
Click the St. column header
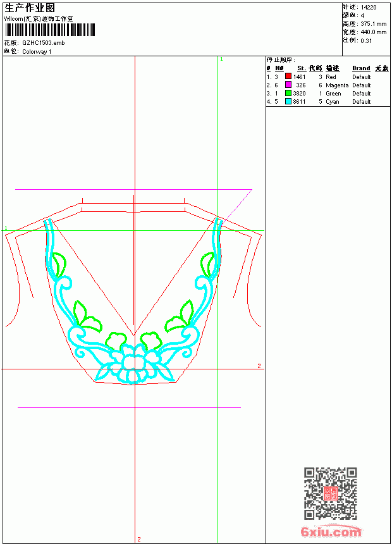[x=302, y=68]
